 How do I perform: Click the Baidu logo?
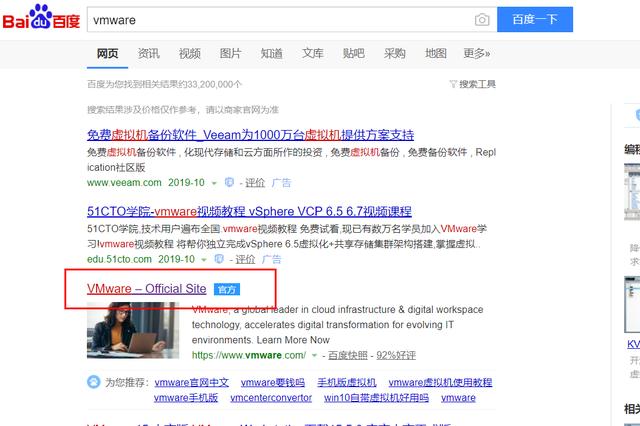pos(41,18)
